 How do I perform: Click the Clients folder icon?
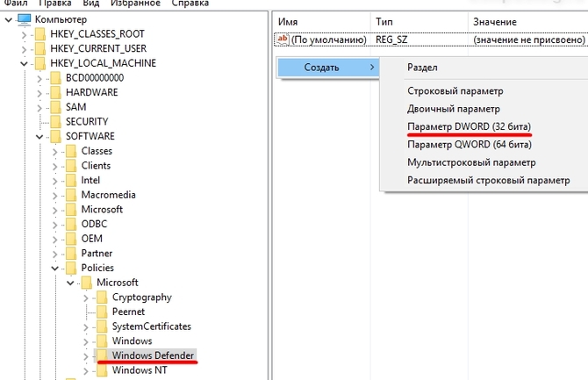coord(71,166)
